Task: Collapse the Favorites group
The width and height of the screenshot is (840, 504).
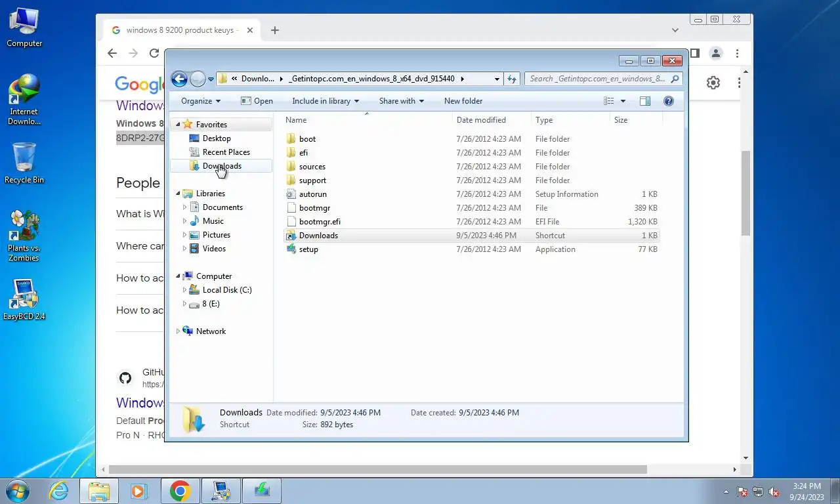Action: (x=178, y=124)
